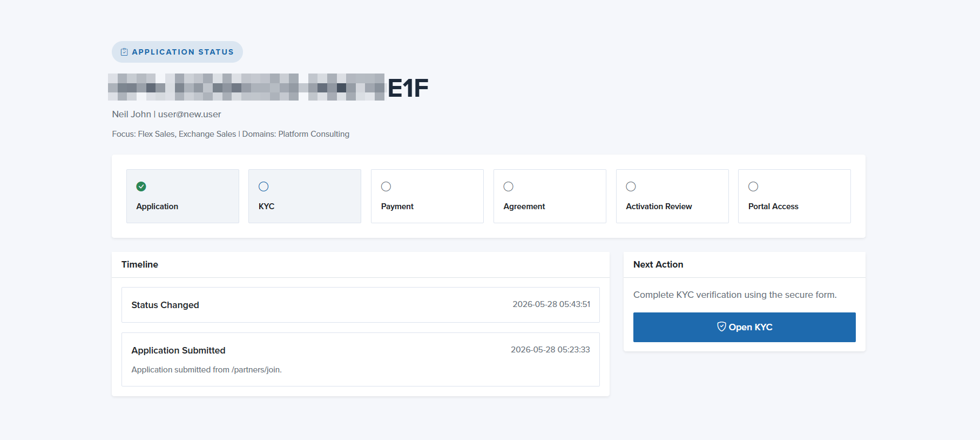Click the application ID ending in E1F
Screen dimensions: 980x440
point(268,88)
